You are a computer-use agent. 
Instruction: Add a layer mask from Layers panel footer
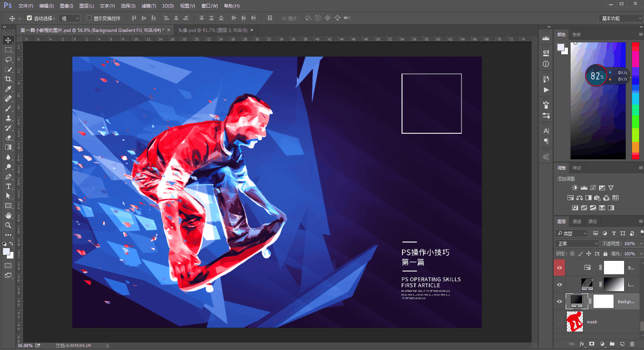[x=592, y=344]
